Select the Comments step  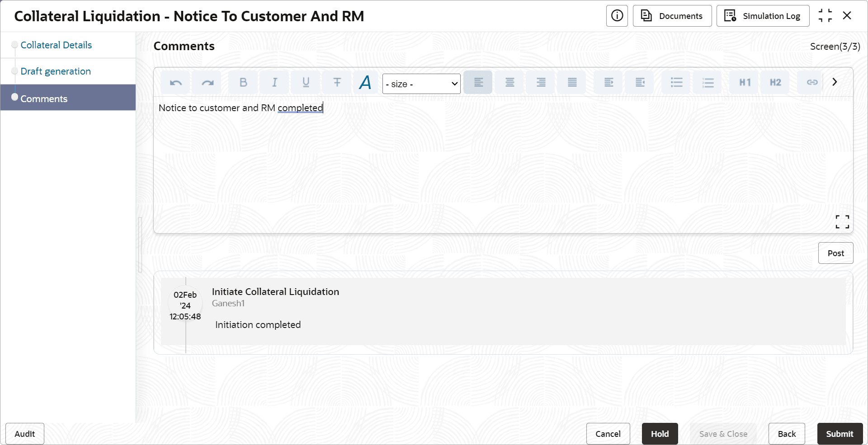pos(68,98)
